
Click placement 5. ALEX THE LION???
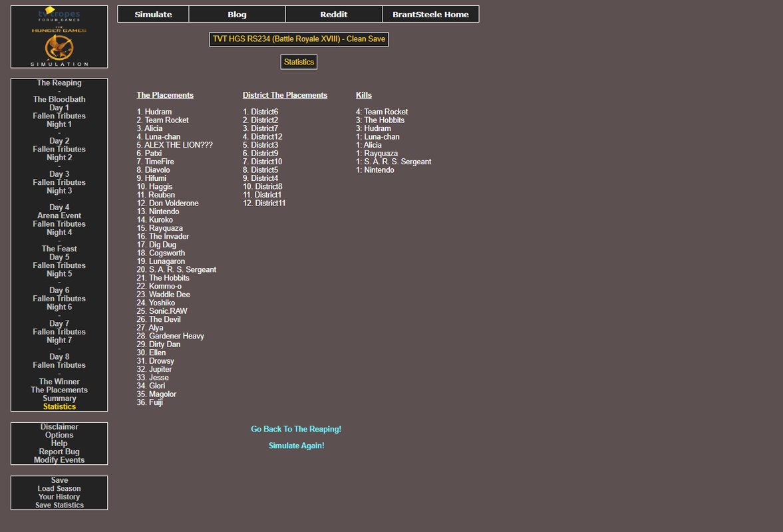[x=175, y=145]
